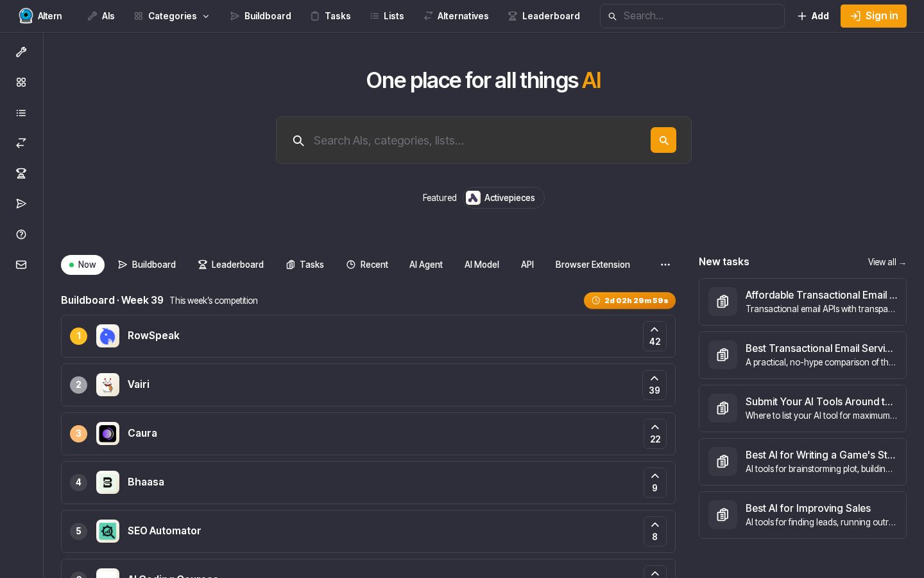Select the AI Agent filter tab
Screen dimensions: 924x578
click(x=426, y=265)
